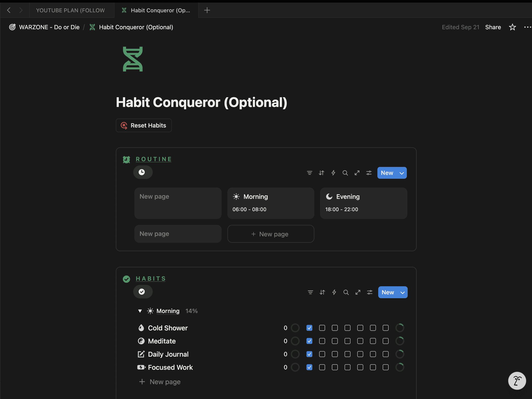Open Routine view settings sliders icon
Screen dimensions: 532x399
click(x=369, y=173)
